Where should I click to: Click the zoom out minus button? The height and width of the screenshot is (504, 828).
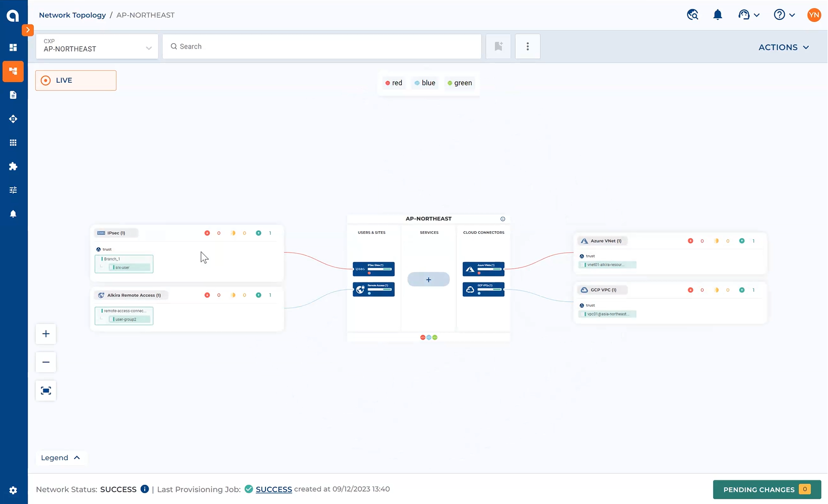46,363
